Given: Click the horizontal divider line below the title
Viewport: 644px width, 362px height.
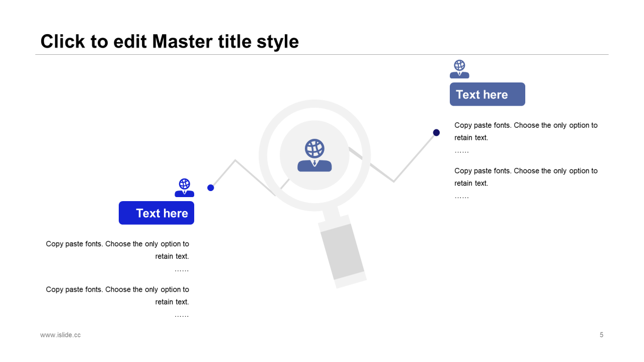Looking at the screenshot, I should [x=322, y=54].
